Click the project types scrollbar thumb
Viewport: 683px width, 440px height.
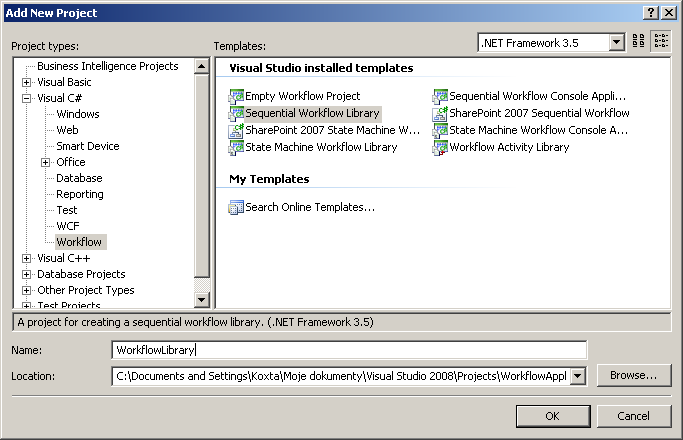[x=202, y=176]
